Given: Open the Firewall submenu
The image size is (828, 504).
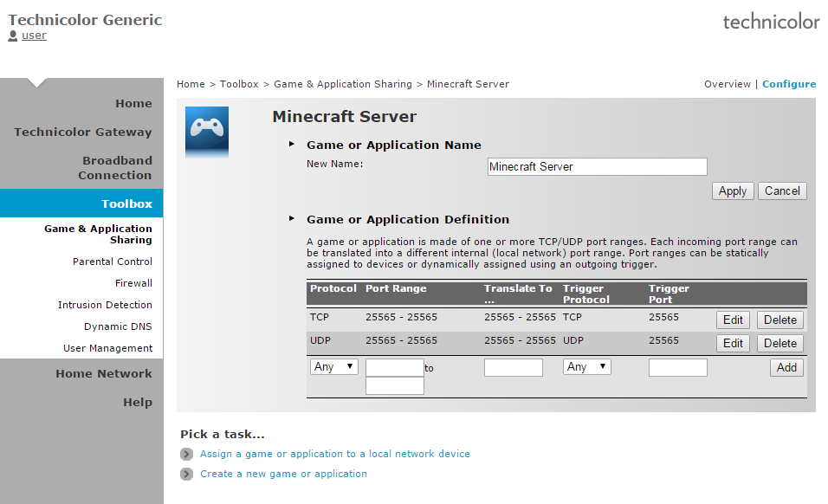Looking at the screenshot, I should [x=133, y=283].
